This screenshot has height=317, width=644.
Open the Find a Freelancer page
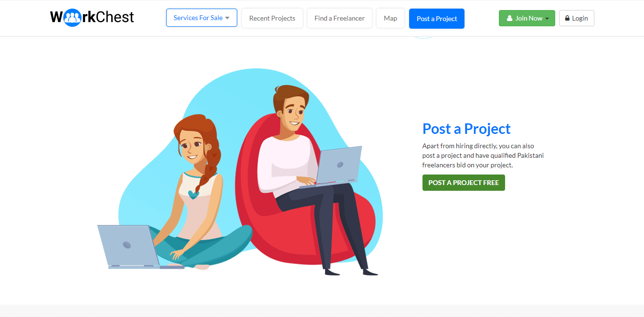click(339, 18)
